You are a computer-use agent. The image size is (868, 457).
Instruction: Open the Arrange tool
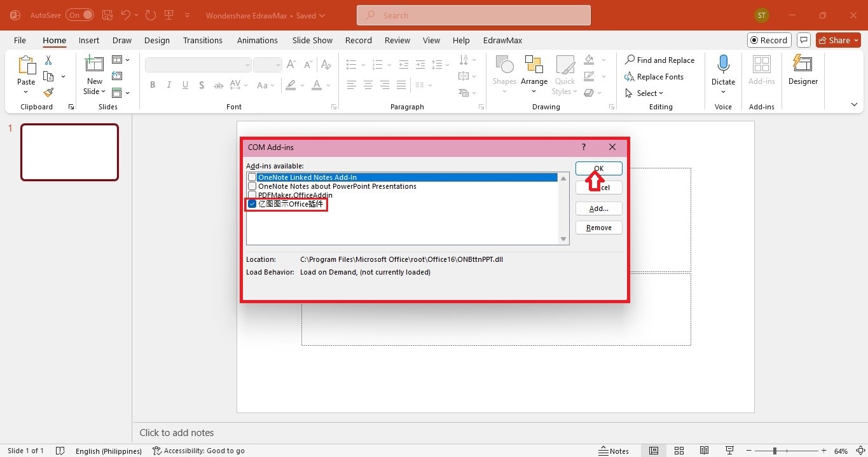(x=534, y=75)
